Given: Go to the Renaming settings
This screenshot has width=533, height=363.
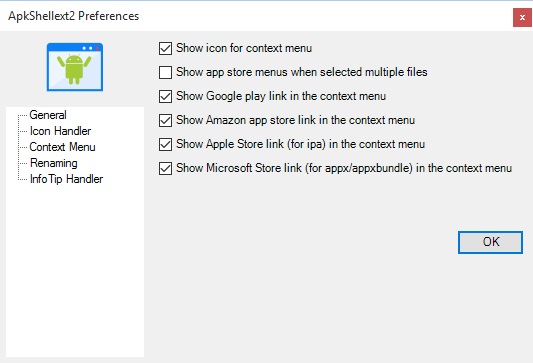Looking at the screenshot, I should coord(53,163).
